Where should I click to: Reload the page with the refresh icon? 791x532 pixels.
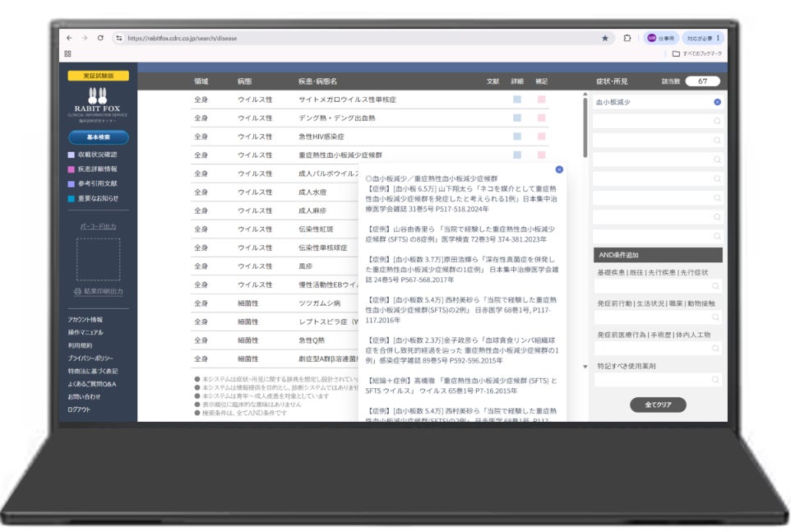click(100, 38)
